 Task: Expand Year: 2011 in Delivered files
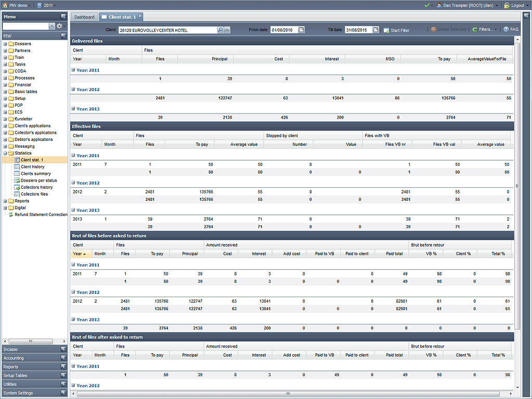(73, 70)
